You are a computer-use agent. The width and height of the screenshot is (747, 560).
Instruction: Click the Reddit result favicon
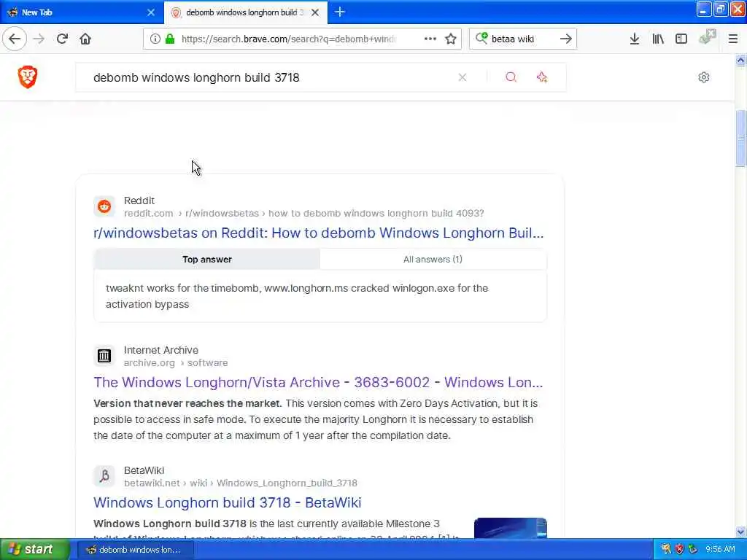[104, 206]
